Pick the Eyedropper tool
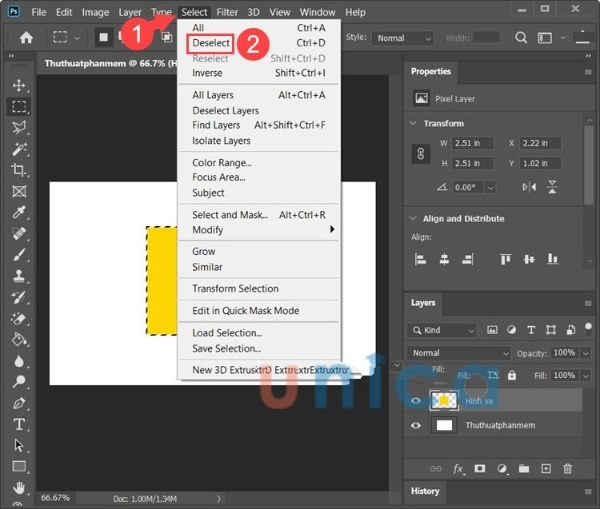Screen dimensions: 600x509 [19, 212]
